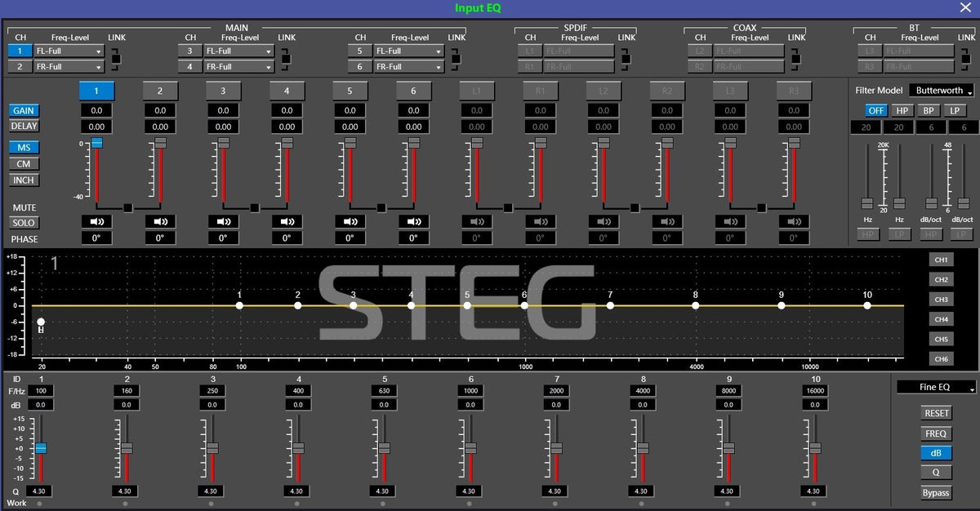Toggle the dB edit mode button
This screenshot has width=980, height=511.
[936, 453]
